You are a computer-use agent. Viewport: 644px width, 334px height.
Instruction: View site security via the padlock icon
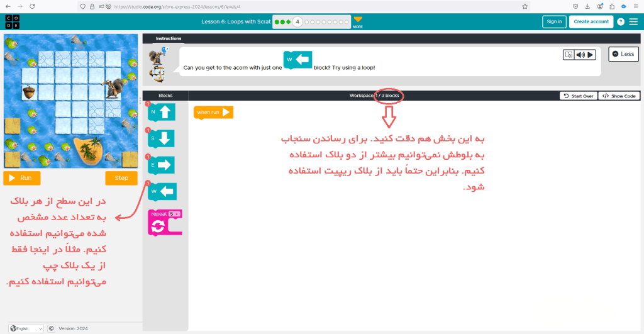pyautogui.click(x=92, y=6)
